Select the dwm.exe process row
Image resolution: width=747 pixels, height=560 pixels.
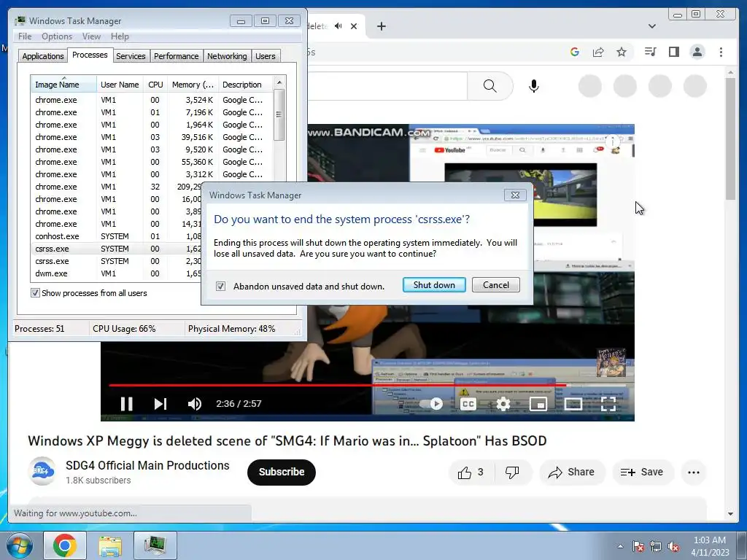(116, 273)
